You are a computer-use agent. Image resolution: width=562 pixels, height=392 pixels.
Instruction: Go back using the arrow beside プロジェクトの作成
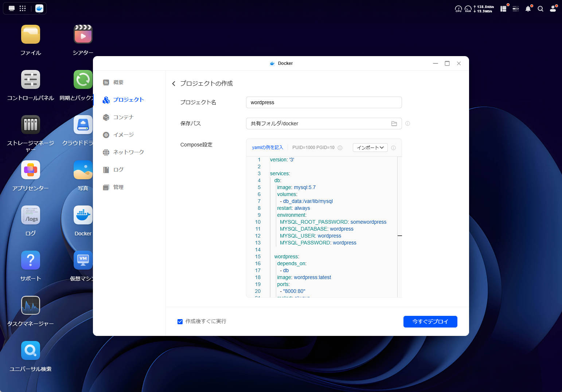[x=173, y=84]
